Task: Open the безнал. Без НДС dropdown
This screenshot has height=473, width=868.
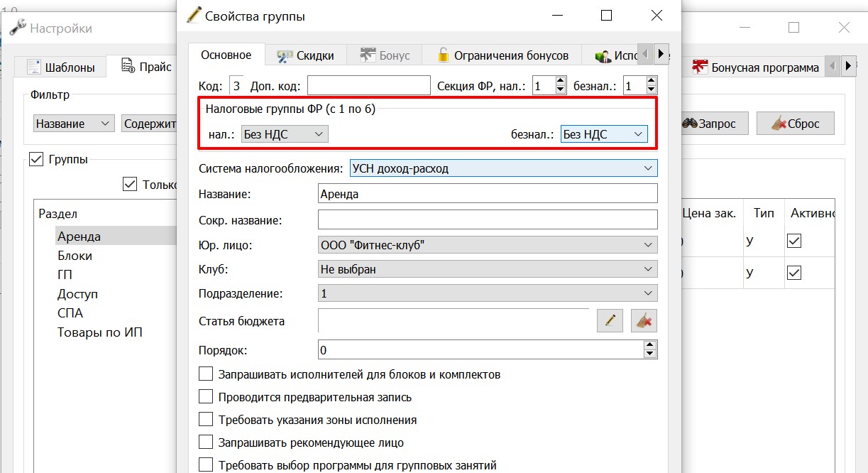Action: [x=604, y=134]
